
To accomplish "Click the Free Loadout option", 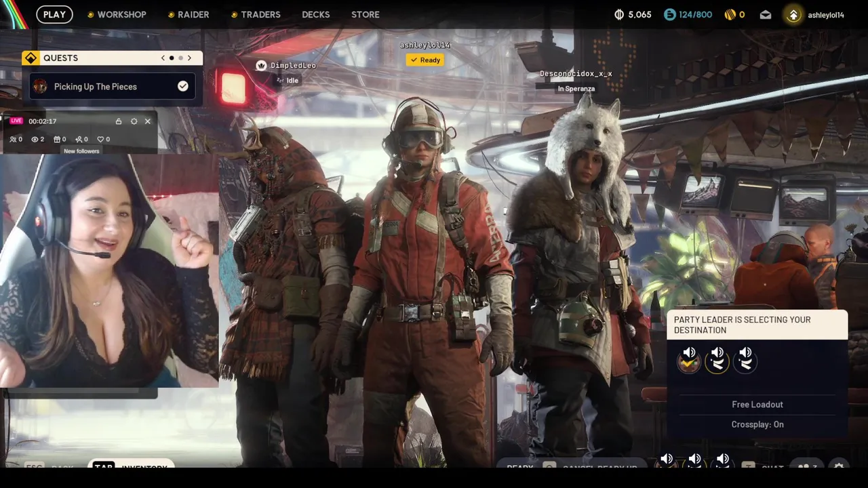I will point(757,404).
